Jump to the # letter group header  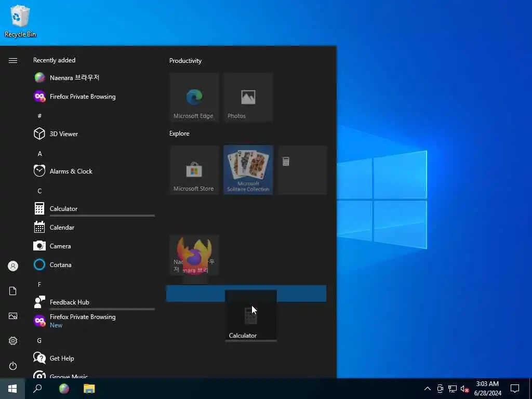click(39, 116)
